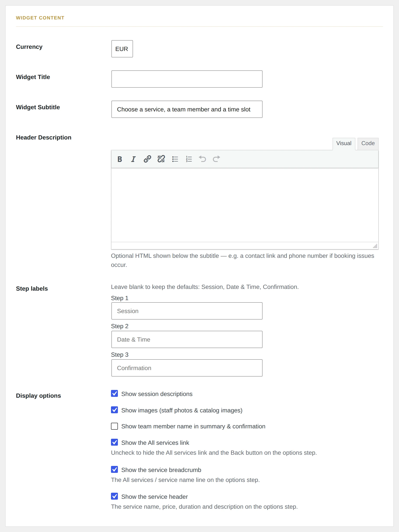The height and width of the screenshot is (532, 399).
Task: Apply italic formatting in the editor toolbar
Action: point(133,159)
